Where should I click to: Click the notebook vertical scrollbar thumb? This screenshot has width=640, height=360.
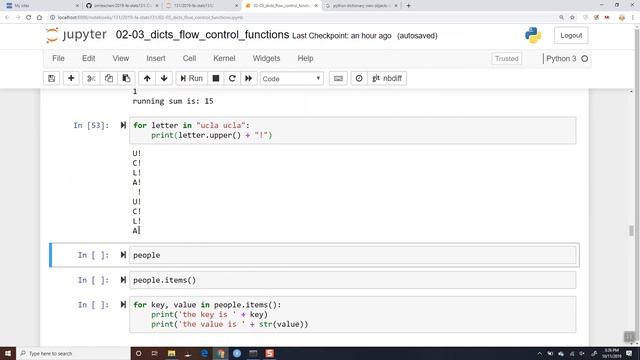pyautogui.click(x=631, y=231)
